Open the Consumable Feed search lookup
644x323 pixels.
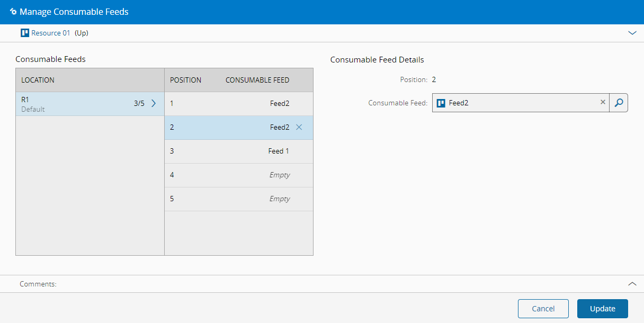(619, 103)
